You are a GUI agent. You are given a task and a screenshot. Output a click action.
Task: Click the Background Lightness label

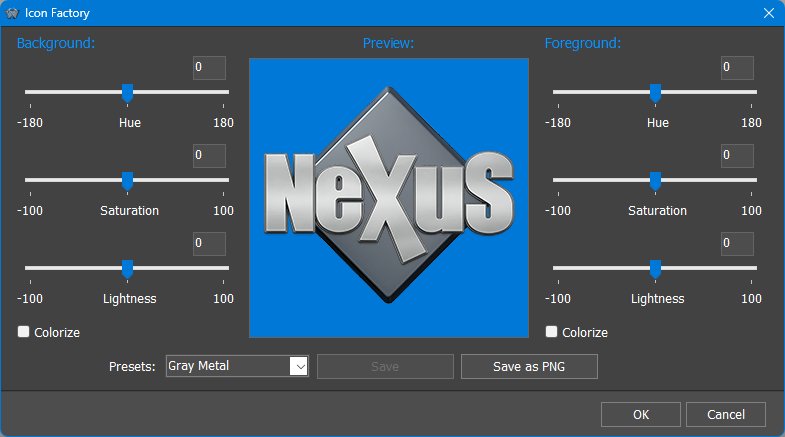(x=130, y=299)
